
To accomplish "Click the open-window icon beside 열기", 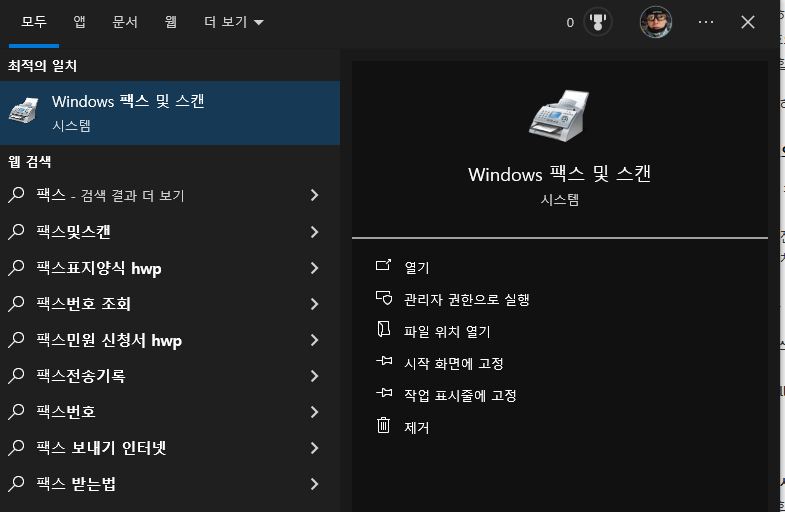I will tap(383, 265).
